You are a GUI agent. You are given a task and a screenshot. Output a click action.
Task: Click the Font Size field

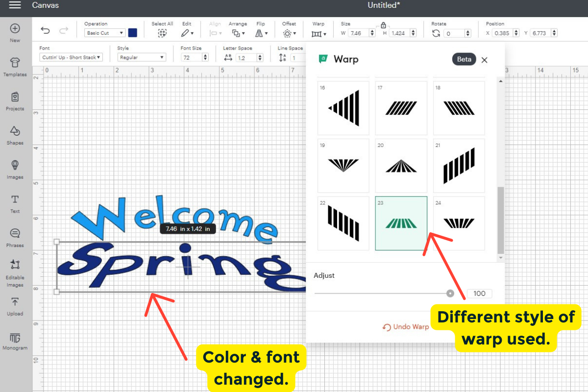[195, 57]
